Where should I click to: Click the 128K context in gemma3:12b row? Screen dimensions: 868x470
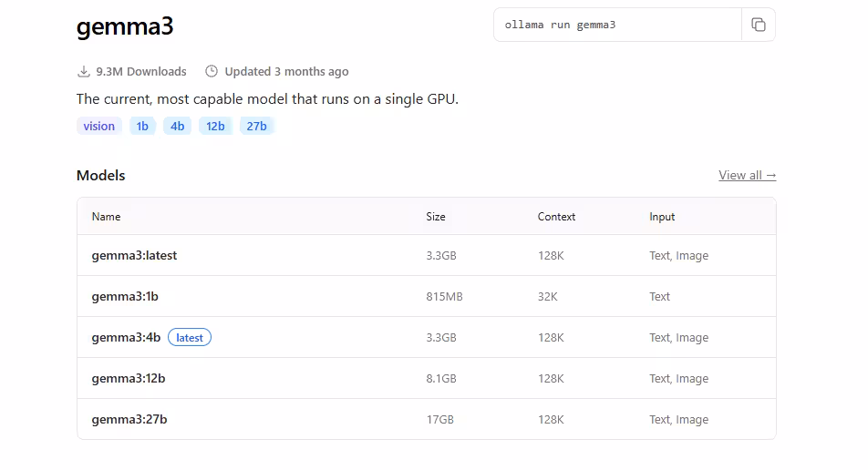(x=551, y=378)
